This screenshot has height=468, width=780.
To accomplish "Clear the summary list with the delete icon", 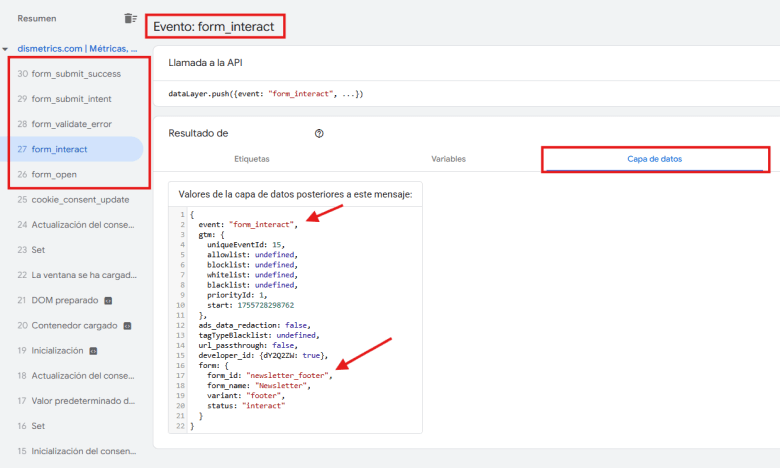I will [x=130, y=18].
